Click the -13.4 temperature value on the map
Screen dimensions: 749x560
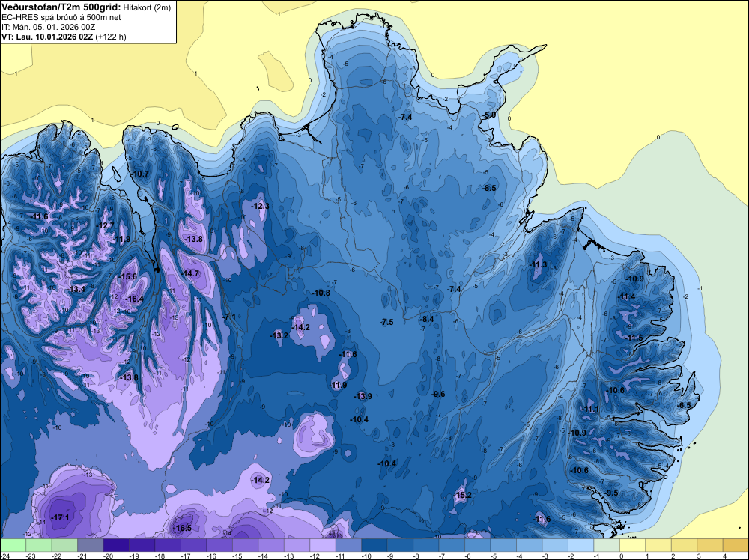[76, 289]
